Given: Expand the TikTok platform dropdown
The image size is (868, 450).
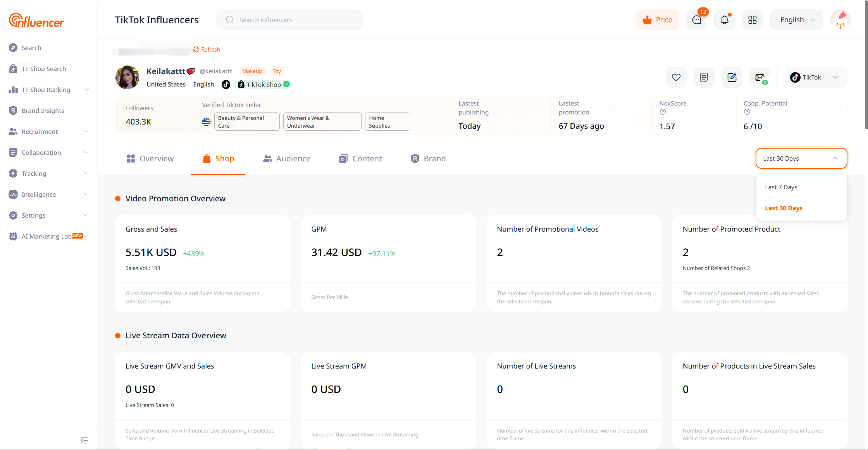Looking at the screenshot, I should [x=816, y=77].
